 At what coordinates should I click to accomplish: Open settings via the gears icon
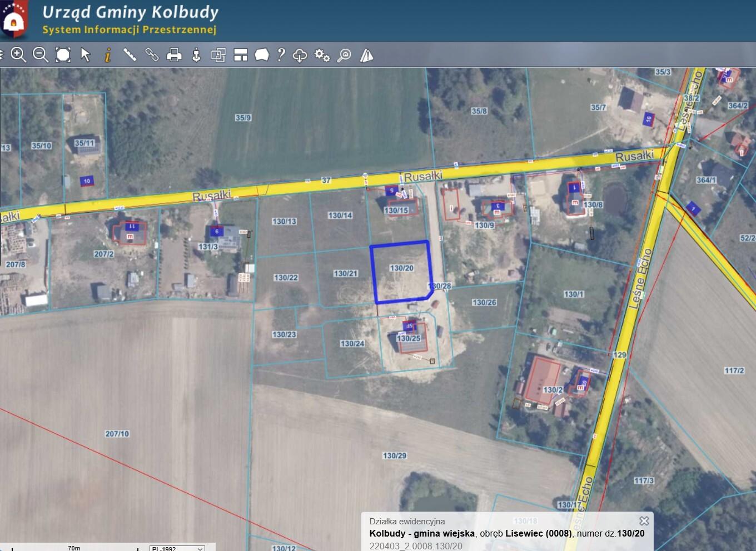pos(322,55)
